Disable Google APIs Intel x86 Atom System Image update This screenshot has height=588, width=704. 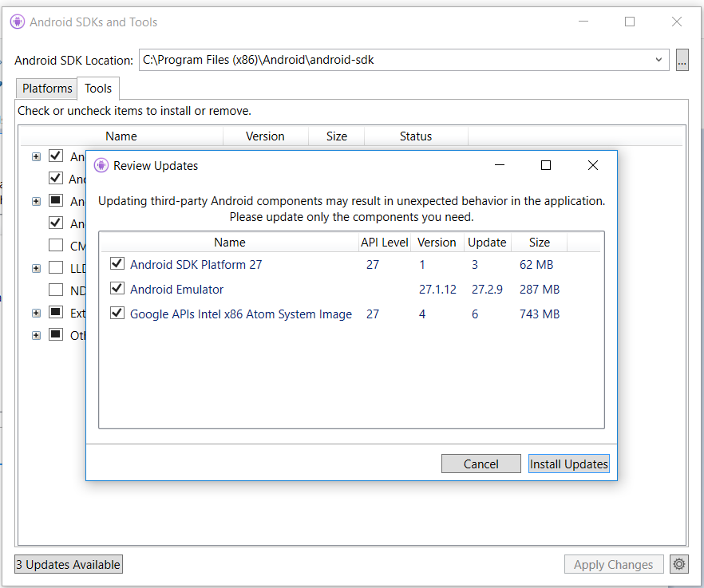(x=117, y=314)
